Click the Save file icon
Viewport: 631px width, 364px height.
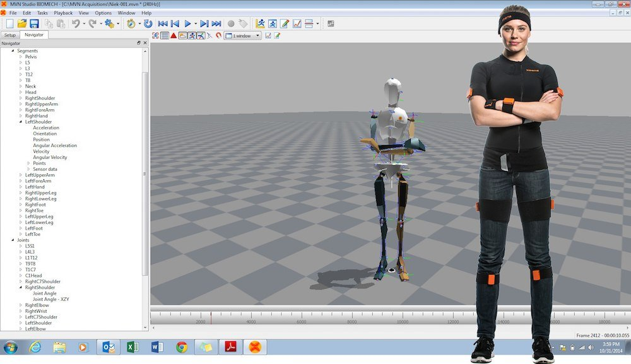pyautogui.click(x=34, y=23)
